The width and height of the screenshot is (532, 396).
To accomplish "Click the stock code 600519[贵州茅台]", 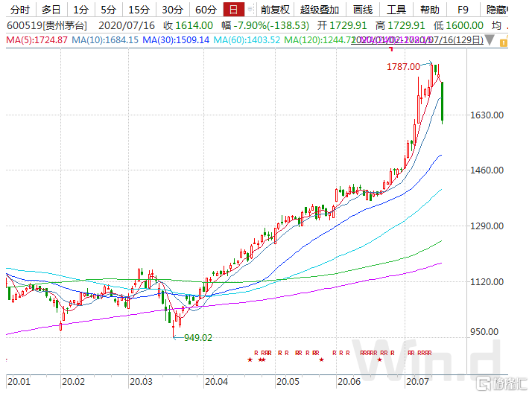I will [x=47, y=25].
